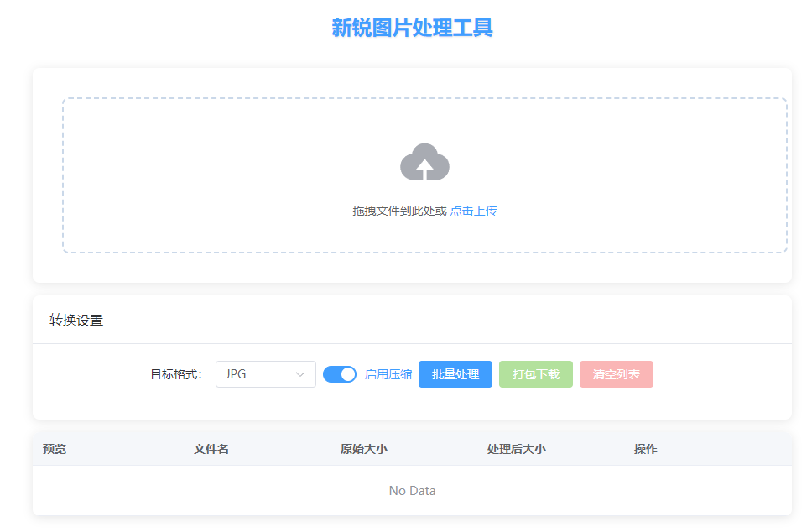Image resolution: width=812 pixels, height=532 pixels.
Task: Click the 目标格式 label
Action: (x=176, y=374)
